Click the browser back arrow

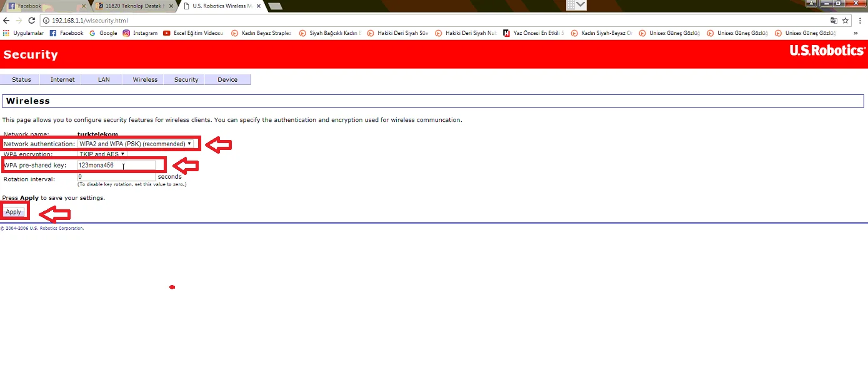pyautogui.click(x=6, y=21)
